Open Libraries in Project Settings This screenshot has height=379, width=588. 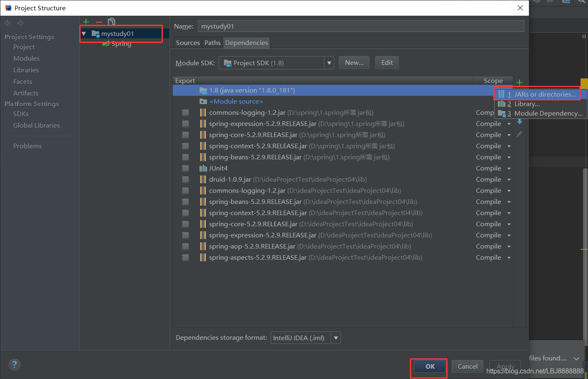tap(26, 70)
